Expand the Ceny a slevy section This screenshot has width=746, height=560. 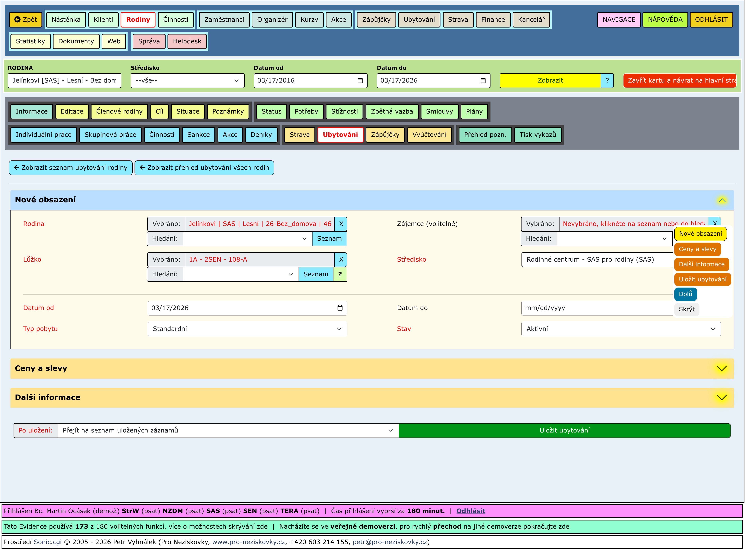pos(721,369)
